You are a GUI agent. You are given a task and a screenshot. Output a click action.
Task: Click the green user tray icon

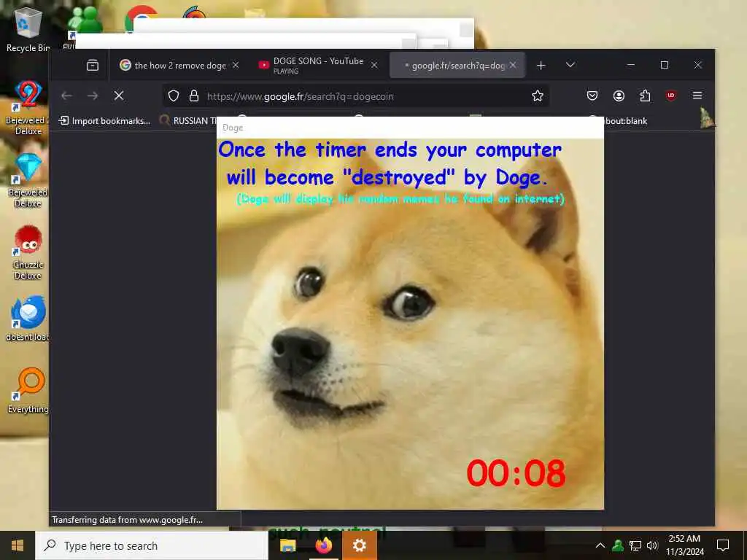[618, 545]
